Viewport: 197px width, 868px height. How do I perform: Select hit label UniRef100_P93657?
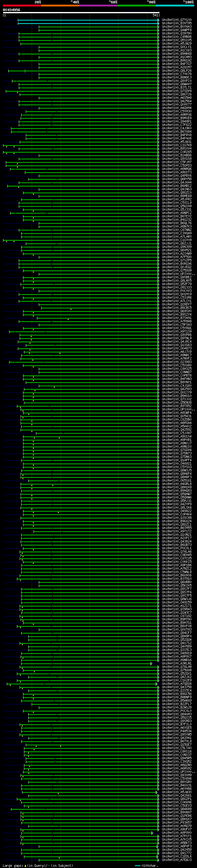coord(177,822)
